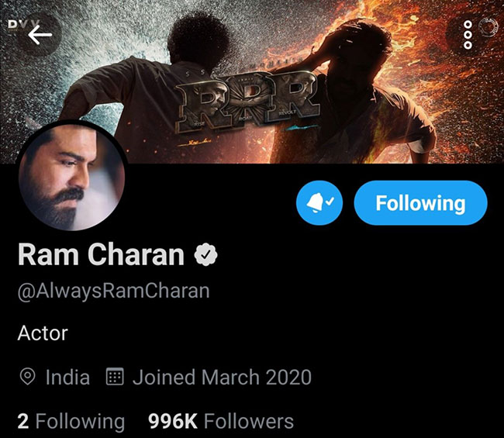504x438 pixels.
Task: Select the @AlwaysRamCharan handle
Action: click(113, 291)
